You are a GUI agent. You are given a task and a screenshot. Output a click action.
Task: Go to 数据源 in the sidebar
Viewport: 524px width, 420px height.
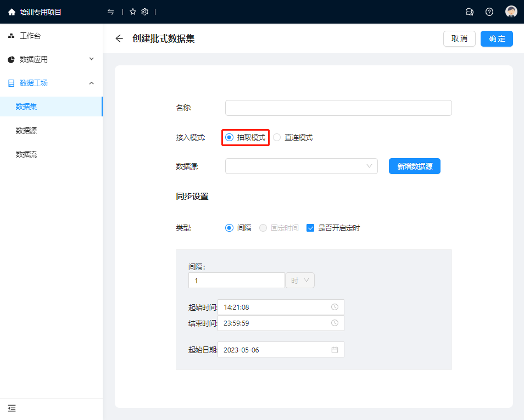click(x=26, y=131)
